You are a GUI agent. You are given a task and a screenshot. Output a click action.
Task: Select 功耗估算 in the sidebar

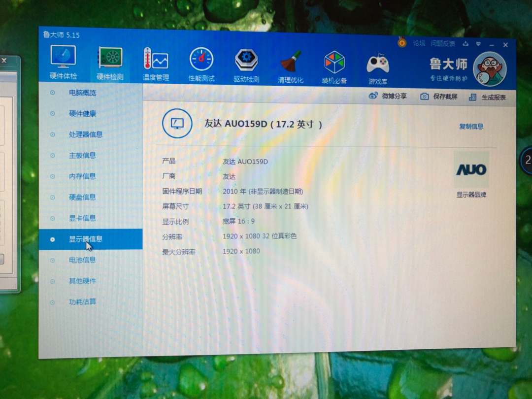pyautogui.click(x=91, y=302)
